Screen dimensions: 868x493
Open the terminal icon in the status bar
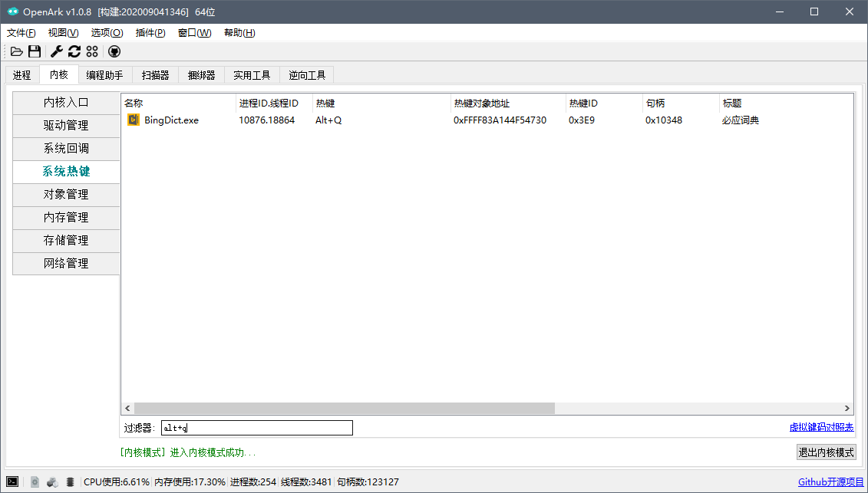point(12,481)
